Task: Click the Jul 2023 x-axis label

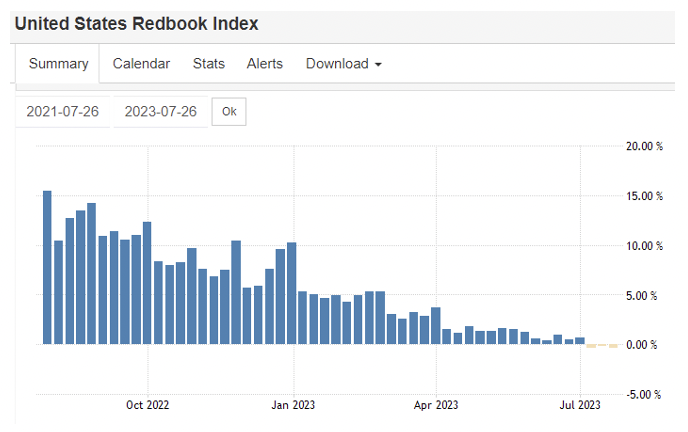Action: tap(579, 405)
